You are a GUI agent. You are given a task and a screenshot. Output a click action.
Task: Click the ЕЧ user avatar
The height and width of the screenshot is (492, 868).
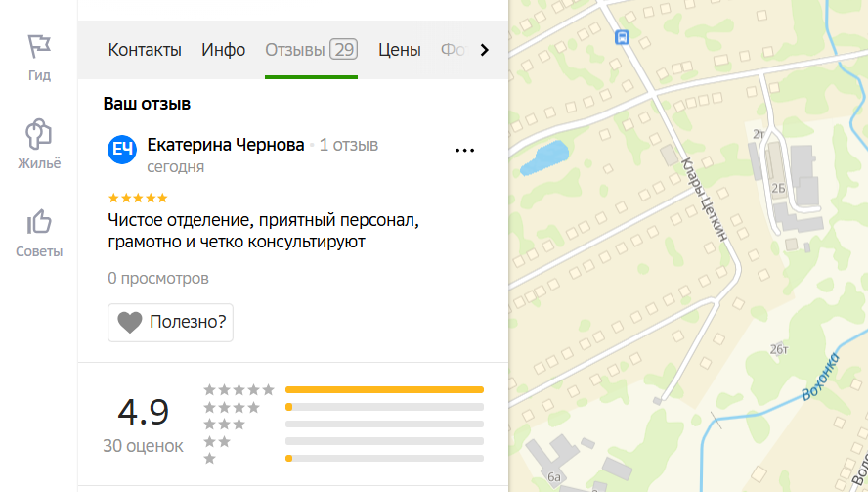122,149
